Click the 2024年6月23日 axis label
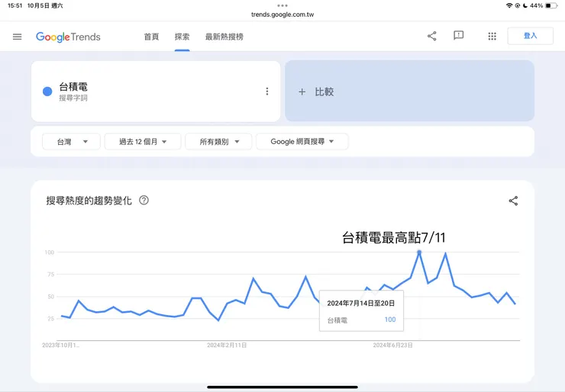Screen dimensions: 565x392 (x=392, y=345)
